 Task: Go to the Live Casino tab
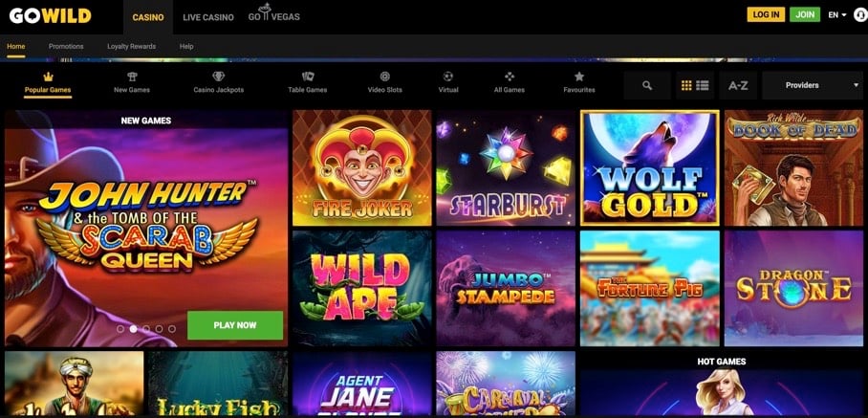click(208, 17)
